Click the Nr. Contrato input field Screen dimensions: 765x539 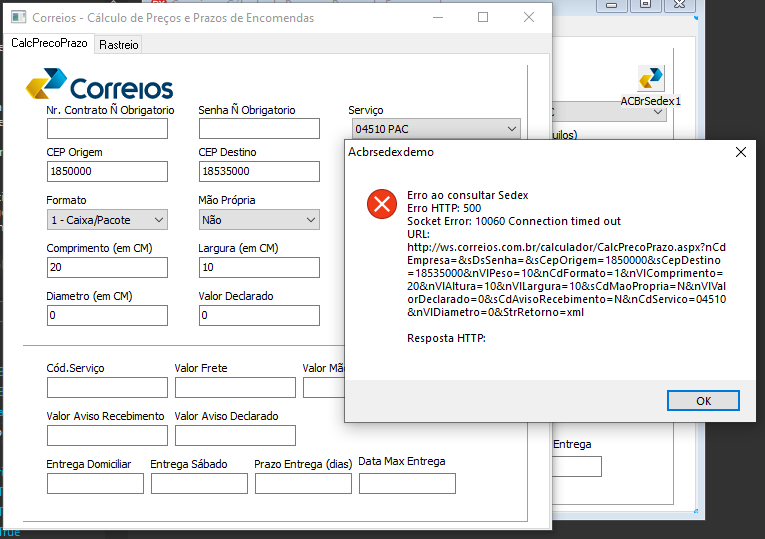coord(107,129)
